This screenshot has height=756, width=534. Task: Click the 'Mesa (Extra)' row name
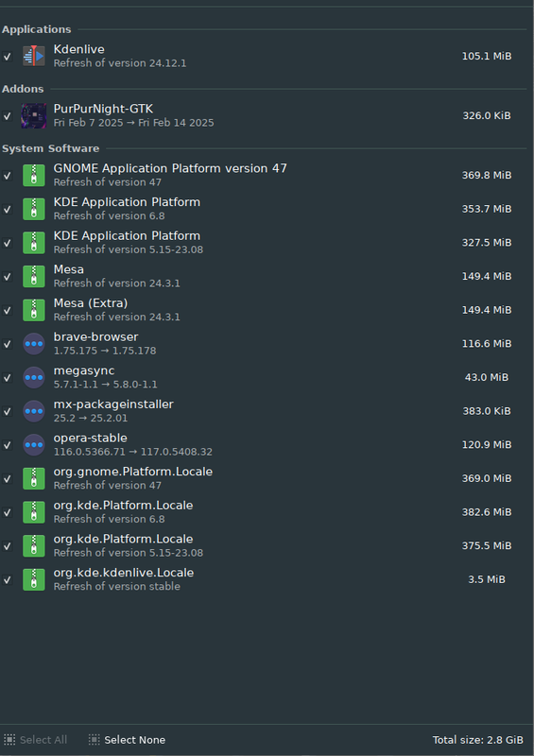pyautogui.click(x=91, y=303)
